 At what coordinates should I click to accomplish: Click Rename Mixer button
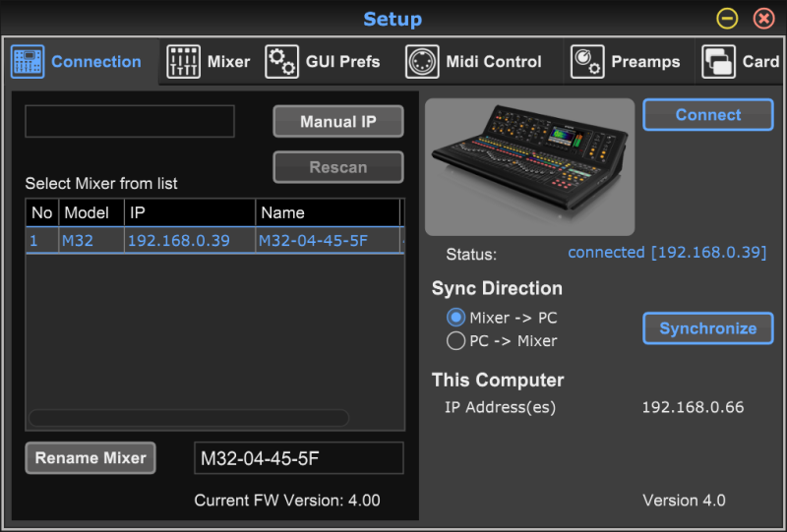coord(91,458)
